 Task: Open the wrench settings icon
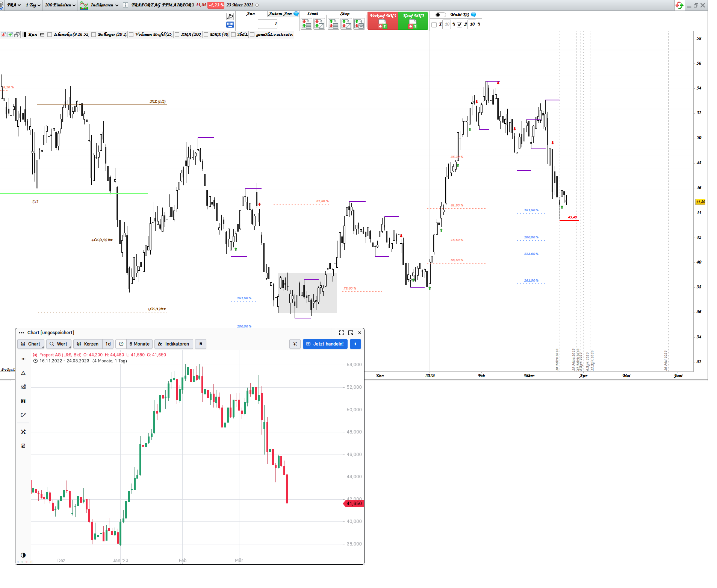point(230,16)
